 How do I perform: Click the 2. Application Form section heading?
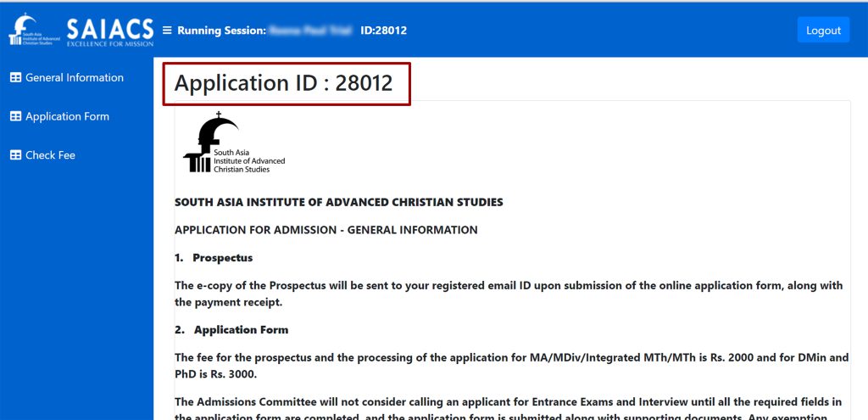(x=231, y=330)
